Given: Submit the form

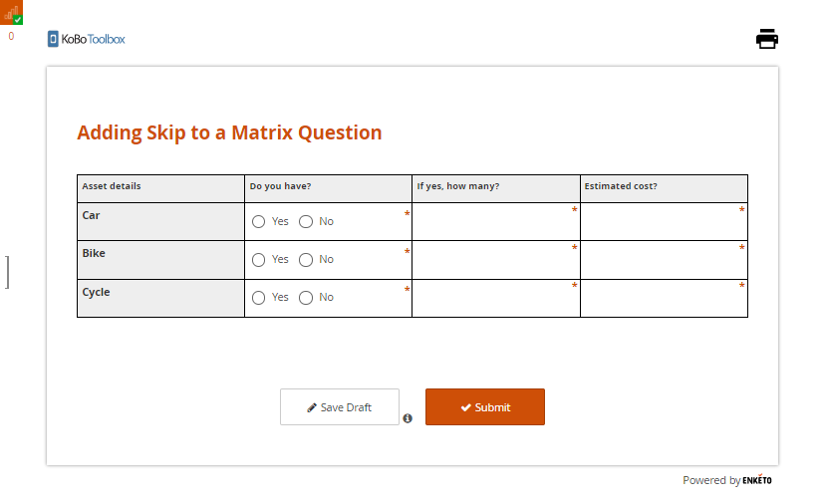Looking at the screenshot, I should (485, 407).
